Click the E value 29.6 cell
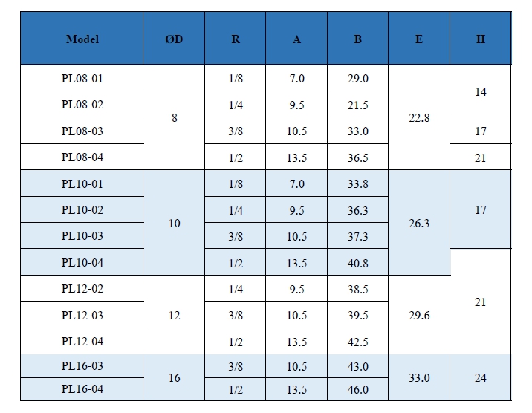 (419, 316)
